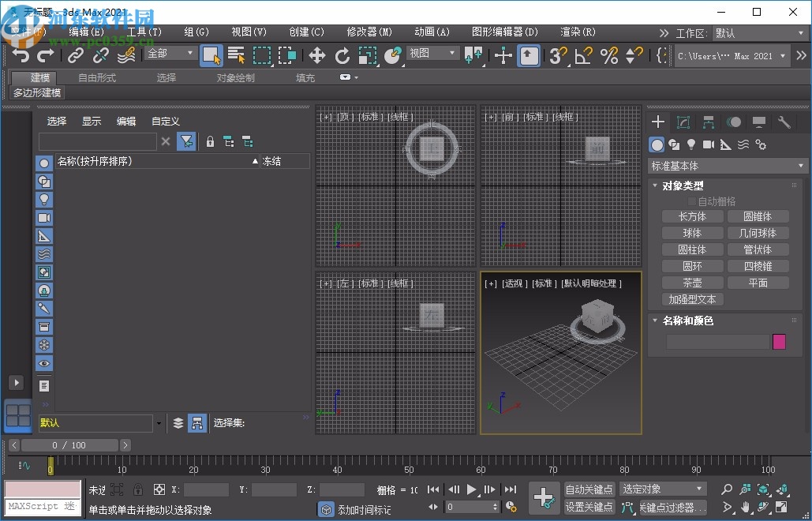Select the Lights bulb category icon
812x521 pixels.
coord(692,144)
